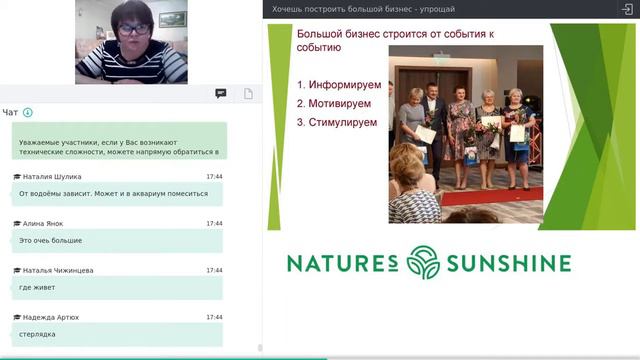Click the role icon beside Наталия Шулика
Screen dimensions: 640x360
17,177
